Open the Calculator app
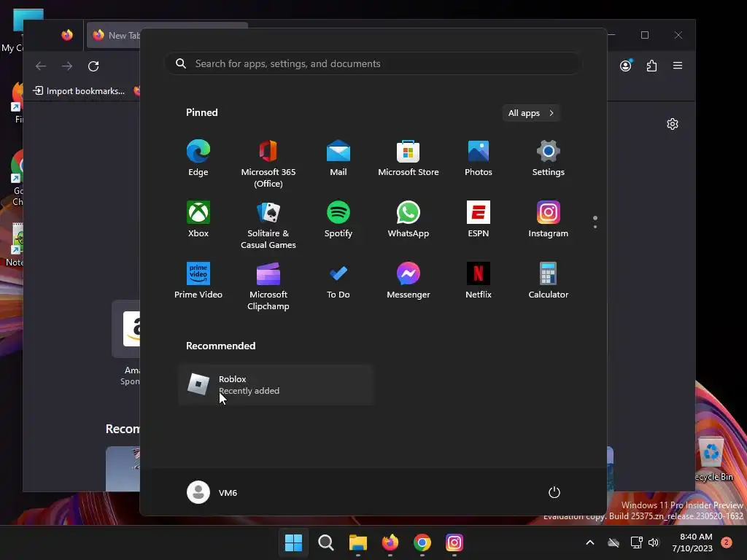 (x=549, y=281)
